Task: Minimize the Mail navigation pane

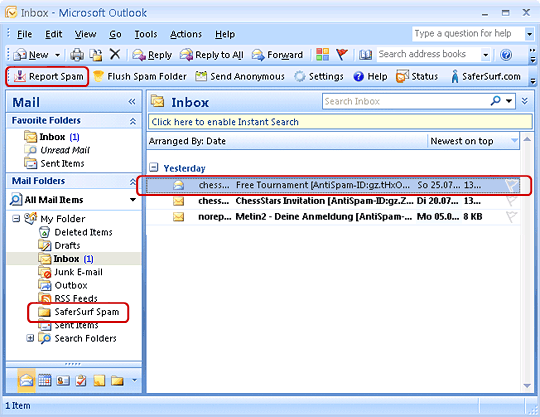Action: 132,102
